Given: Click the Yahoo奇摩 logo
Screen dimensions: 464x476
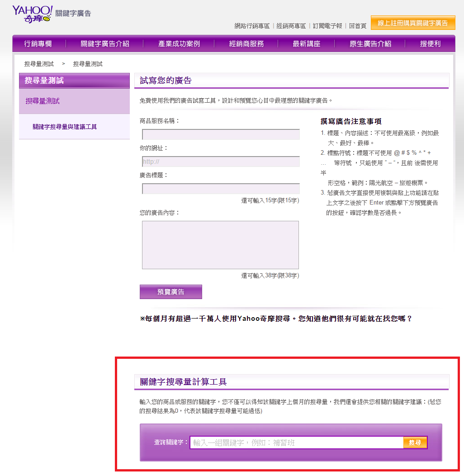Looking at the screenshot, I should pos(33,14).
